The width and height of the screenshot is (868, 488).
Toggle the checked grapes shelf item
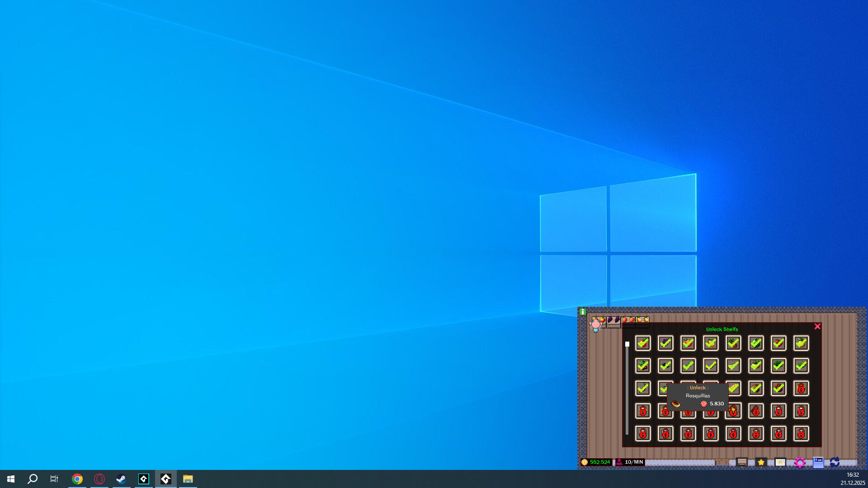pyautogui.click(x=665, y=343)
